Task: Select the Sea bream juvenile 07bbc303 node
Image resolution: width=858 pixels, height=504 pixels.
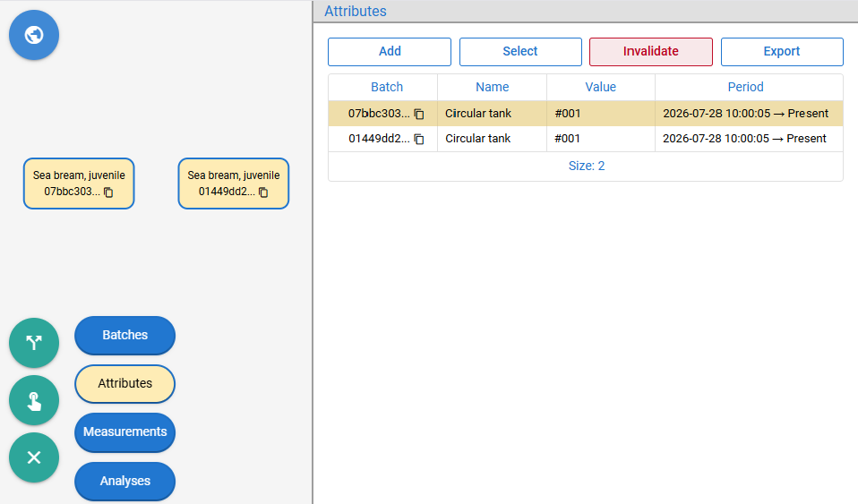Action: coord(79,184)
